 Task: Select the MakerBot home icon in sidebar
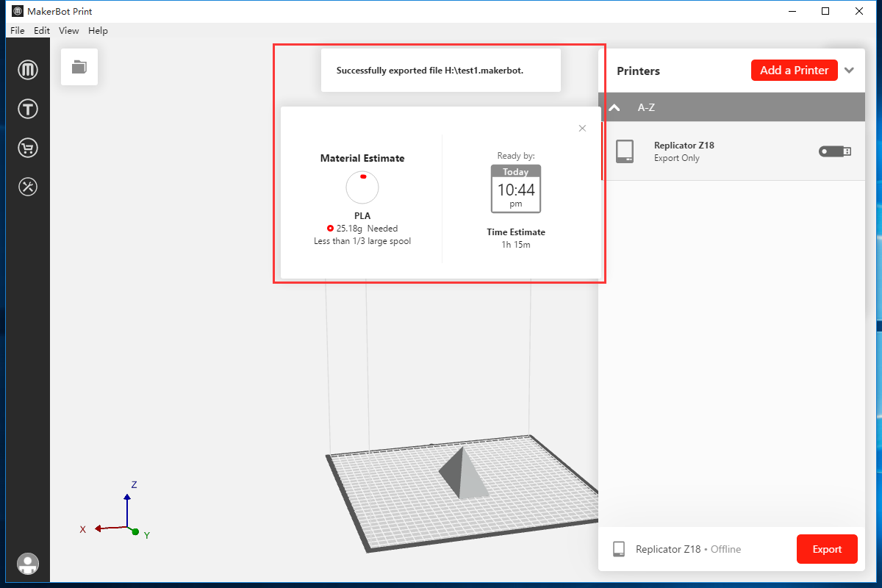point(27,69)
